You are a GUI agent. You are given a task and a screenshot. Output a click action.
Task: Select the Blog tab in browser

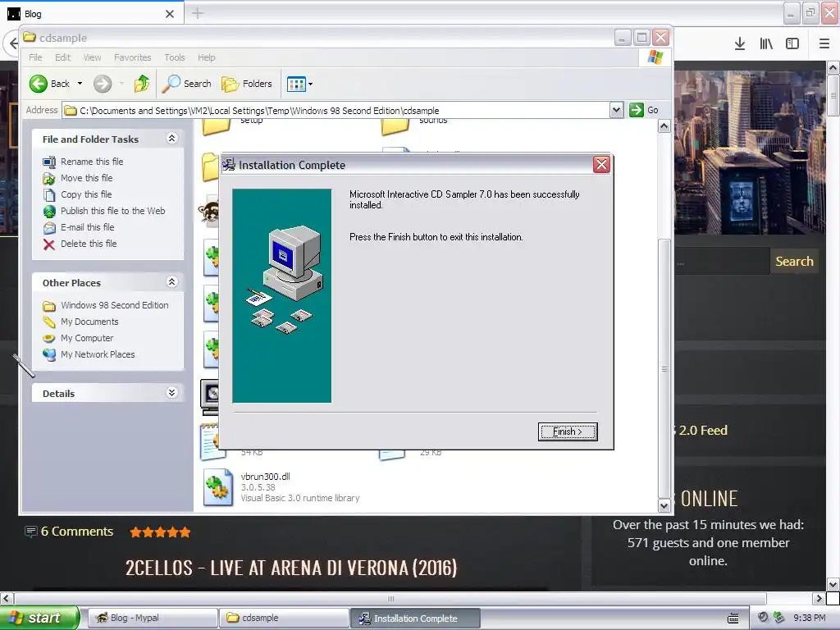tap(91, 13)
